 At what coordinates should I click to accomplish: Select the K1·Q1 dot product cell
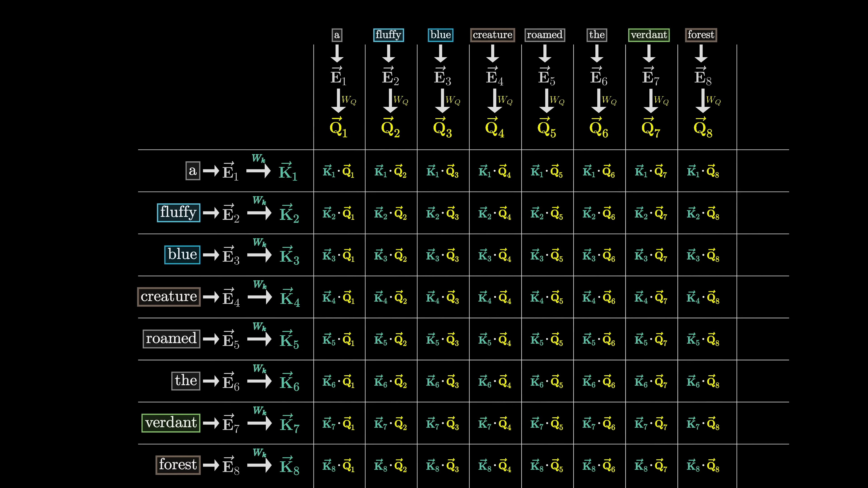click(x=338, y=171)
